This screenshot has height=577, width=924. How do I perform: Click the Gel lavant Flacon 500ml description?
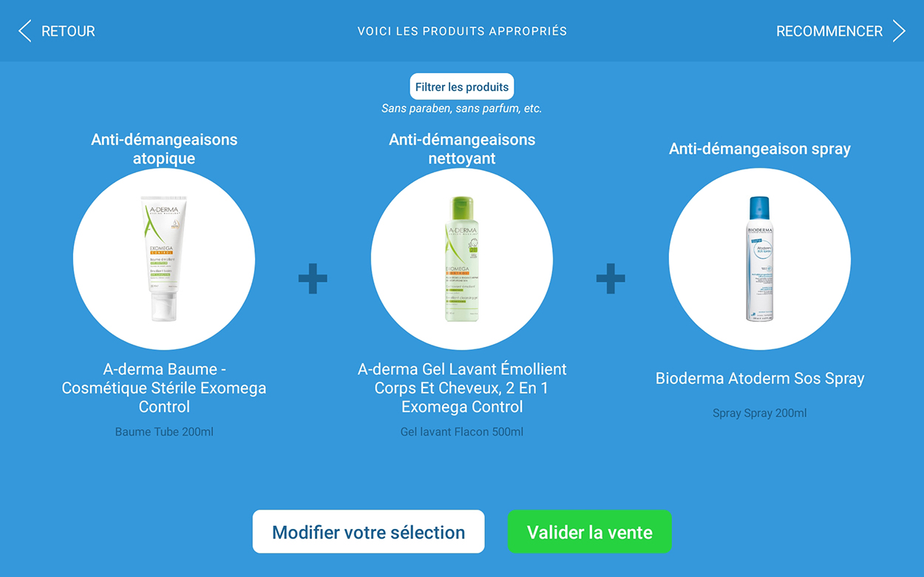(x=462, y=431)
